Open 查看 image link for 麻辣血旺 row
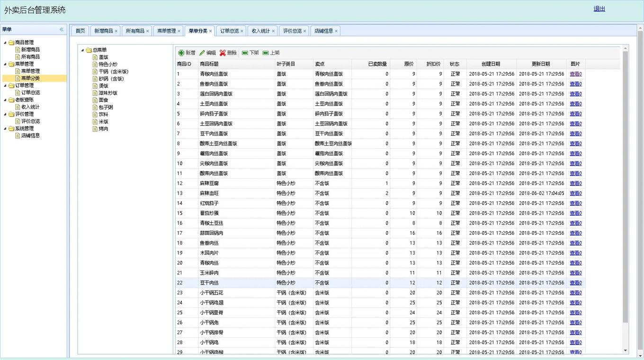This screenshot has width=644, height=360. tap(575, 193)
